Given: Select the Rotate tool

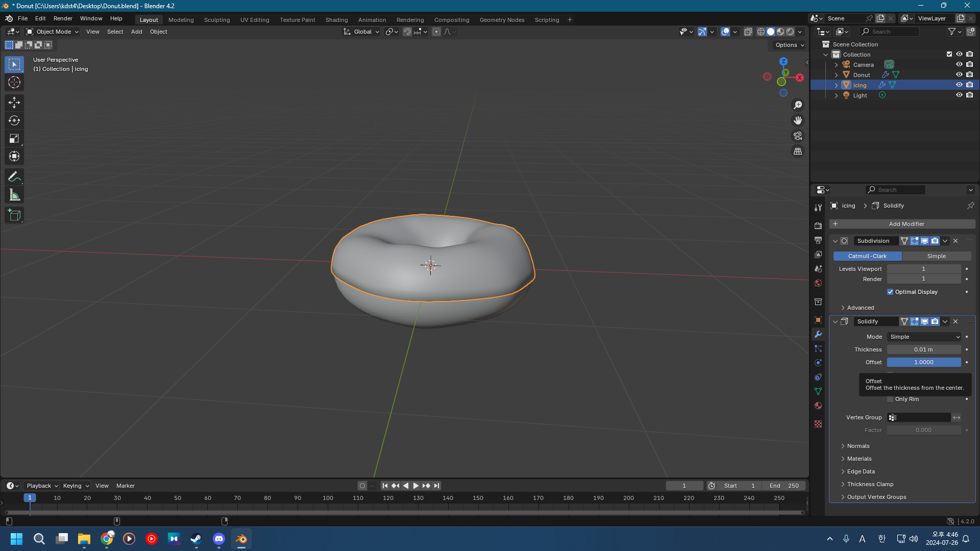Looking at the screenshot, I should (14, 120).
